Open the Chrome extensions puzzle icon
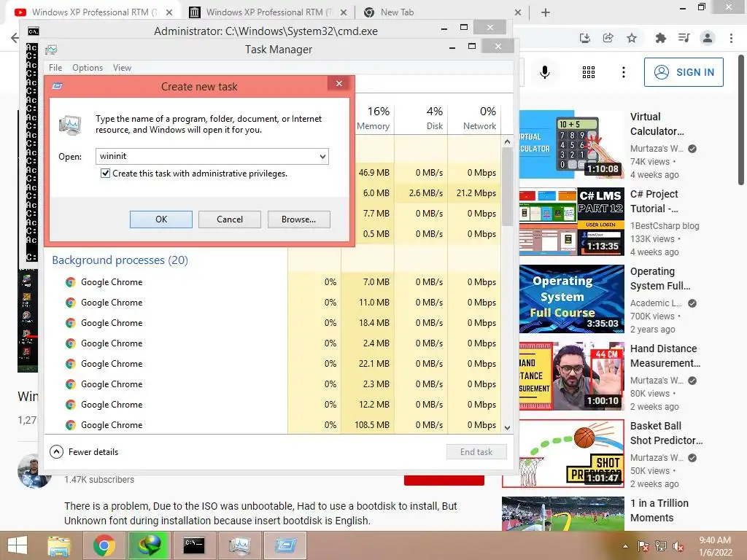Image resolution: width=747 pixels, height=560 pixels. point(660,38)
